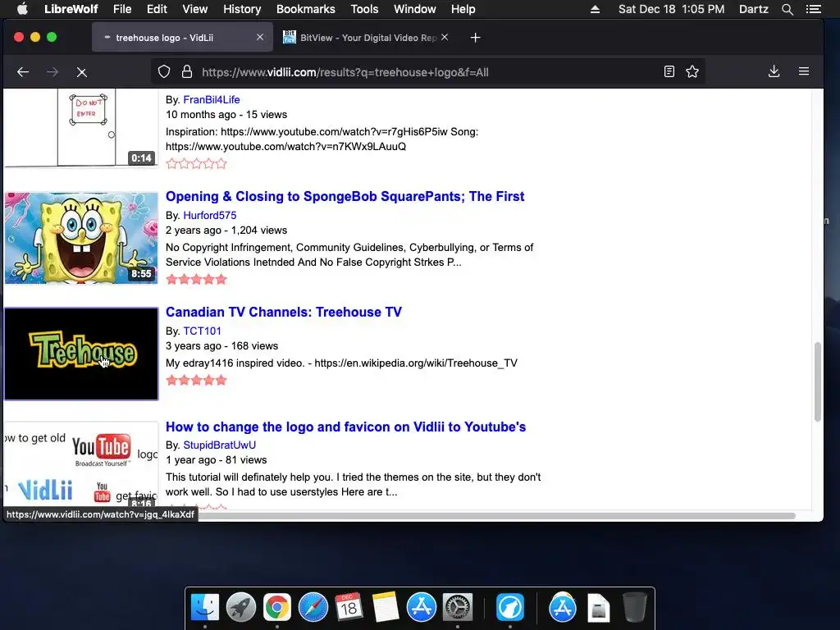Click the SpongeBob video thumbnail
Viewport: 840px width, 630px height.
click(x=81, y=238)
